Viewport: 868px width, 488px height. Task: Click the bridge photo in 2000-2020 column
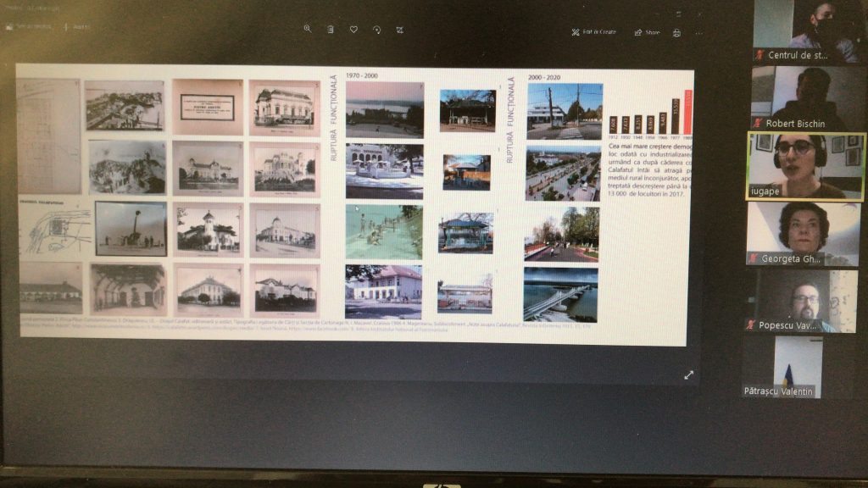click(x=560, y=294)
